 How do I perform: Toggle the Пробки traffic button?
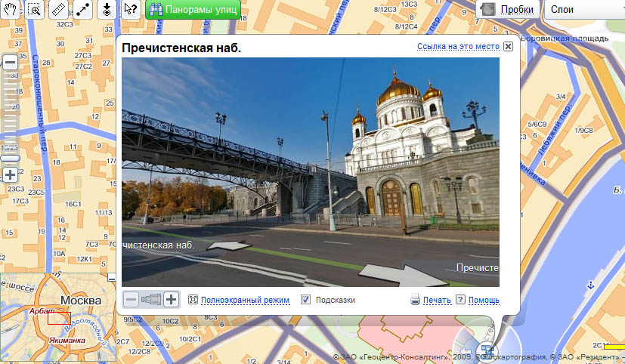tap(508, 9)
